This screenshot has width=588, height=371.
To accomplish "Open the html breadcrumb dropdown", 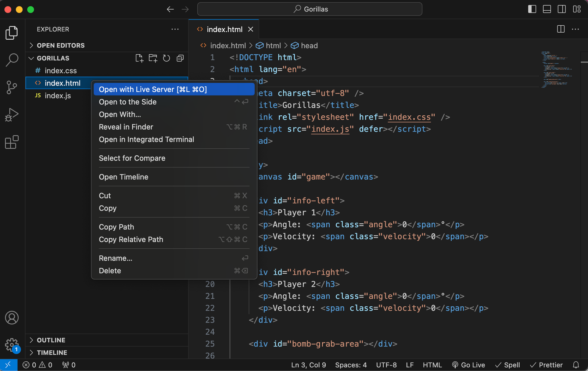I will 269,46.
